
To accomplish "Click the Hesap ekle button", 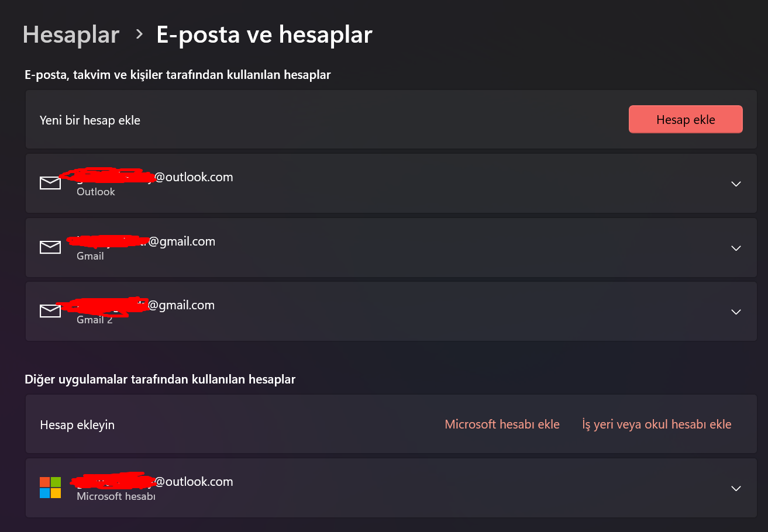I will pyautogui.click(x=686, y=119).
